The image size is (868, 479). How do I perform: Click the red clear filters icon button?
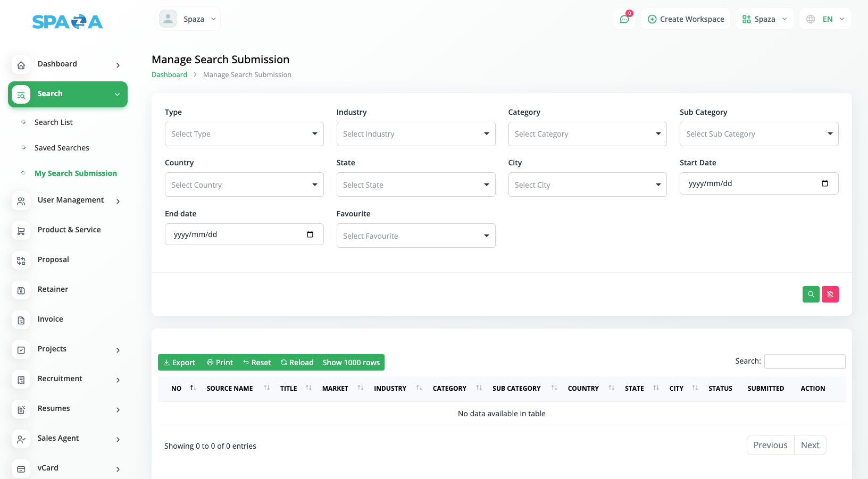click(830, 294)
